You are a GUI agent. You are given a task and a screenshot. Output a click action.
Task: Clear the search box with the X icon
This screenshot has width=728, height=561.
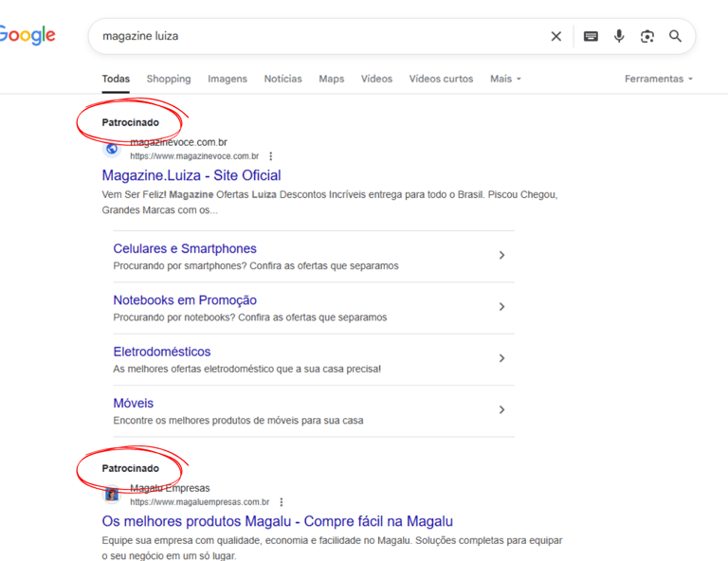[x=555, y=36]
